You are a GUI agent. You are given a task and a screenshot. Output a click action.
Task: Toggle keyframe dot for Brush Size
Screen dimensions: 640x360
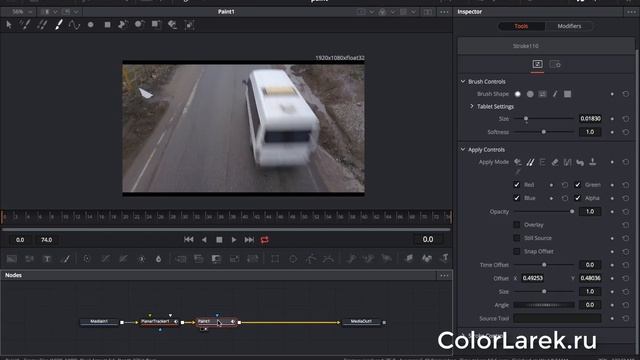tap(612, 119)
